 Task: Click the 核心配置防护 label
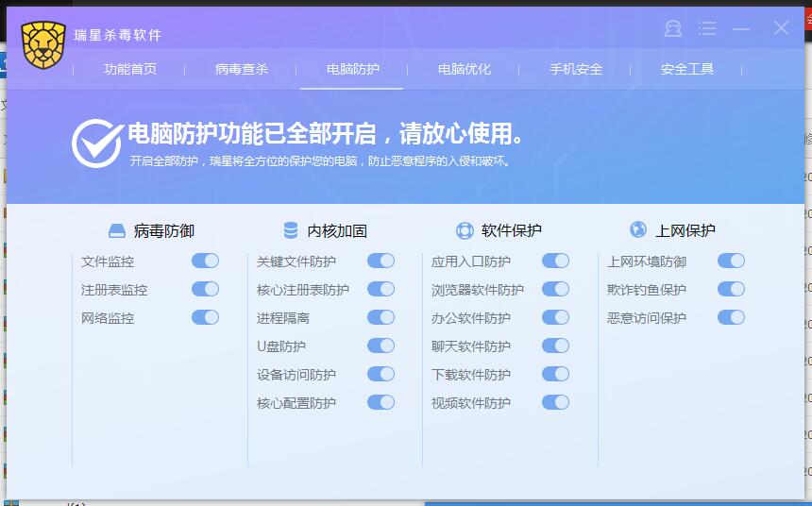[296, 403]
